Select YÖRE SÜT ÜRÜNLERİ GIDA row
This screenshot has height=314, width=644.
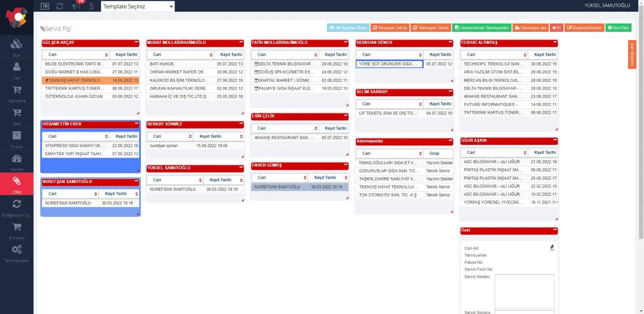click(405, 64)
